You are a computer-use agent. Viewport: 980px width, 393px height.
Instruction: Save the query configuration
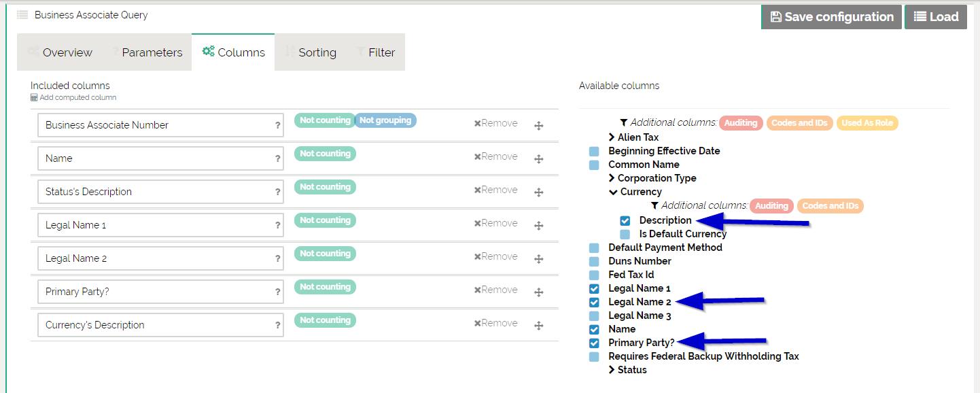pos(831,17)
